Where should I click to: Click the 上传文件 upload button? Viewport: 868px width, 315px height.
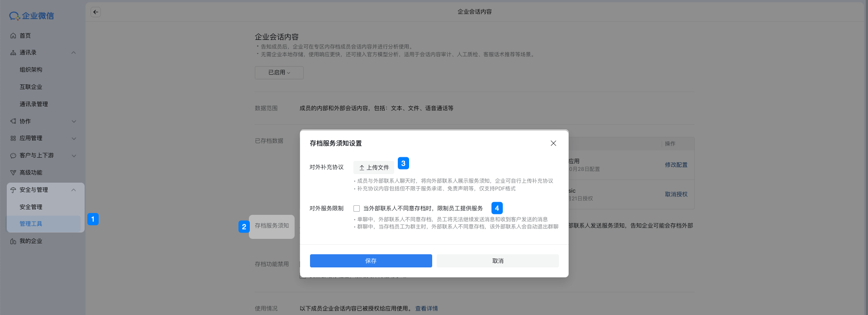pos(374,168)
